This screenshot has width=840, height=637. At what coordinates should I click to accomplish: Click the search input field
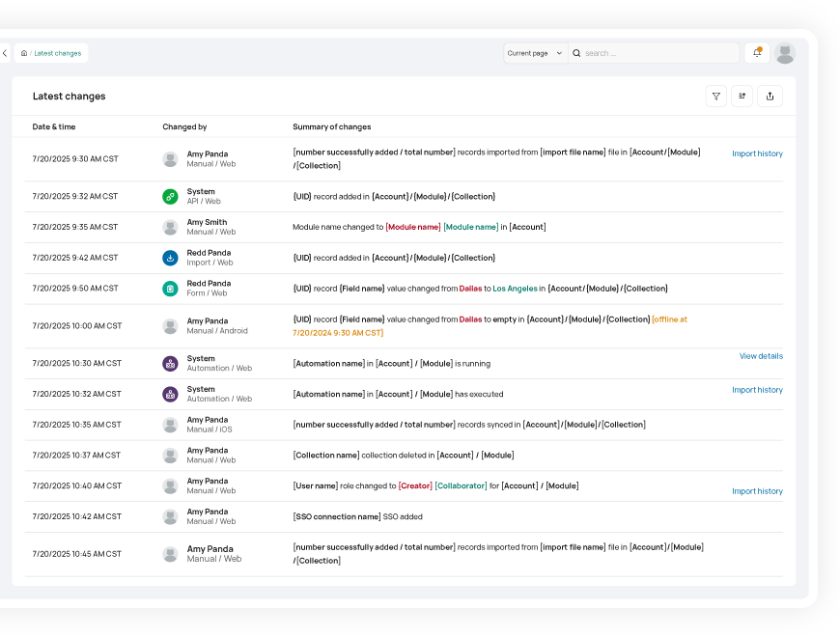pos(657,53)
